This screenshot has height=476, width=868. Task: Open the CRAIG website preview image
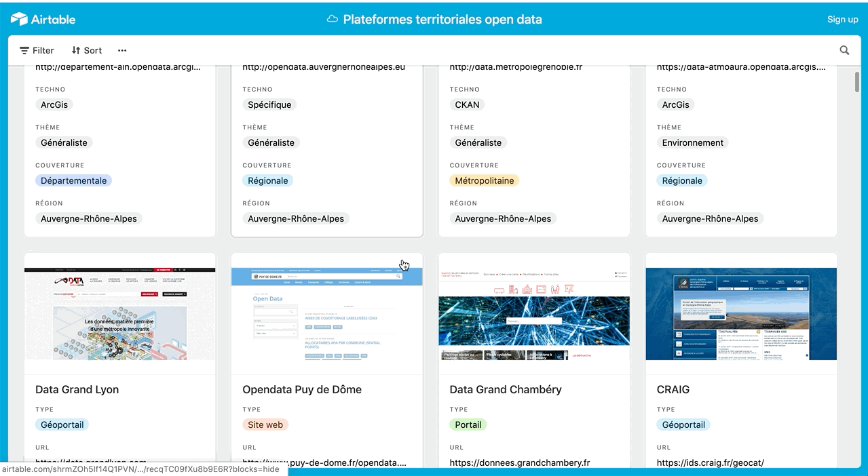click(741, 314)
